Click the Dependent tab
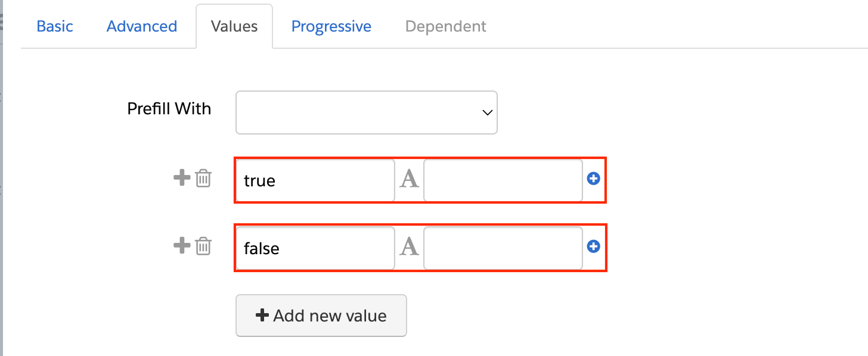This screenshot has height=356, width=868. tap(445, 26)
